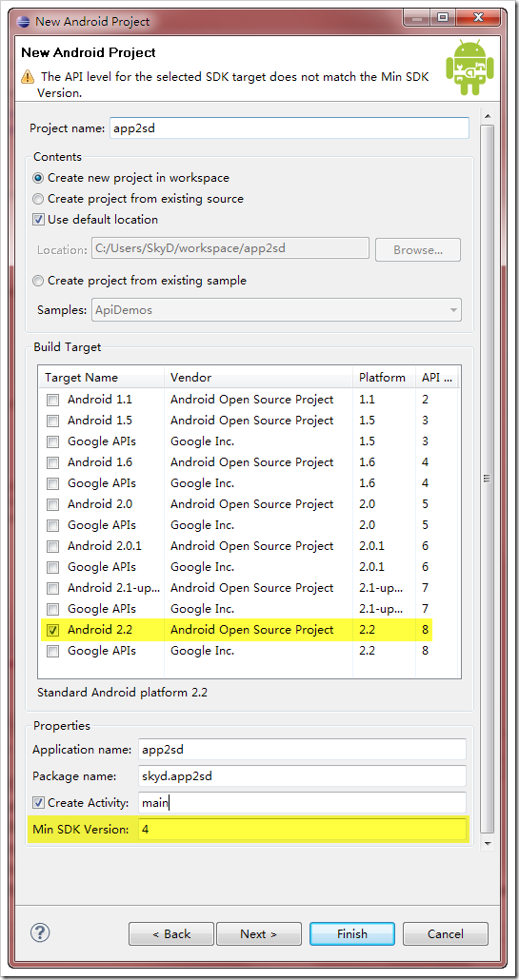519x980 pixels.
Task: Uncheck Use default location
Action: click(38, 220)
